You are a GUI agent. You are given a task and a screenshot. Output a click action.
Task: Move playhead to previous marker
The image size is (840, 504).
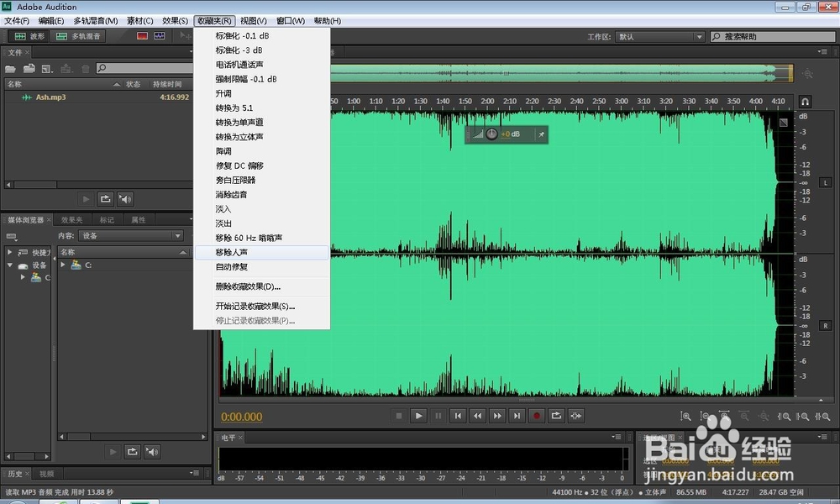[458, 416]
